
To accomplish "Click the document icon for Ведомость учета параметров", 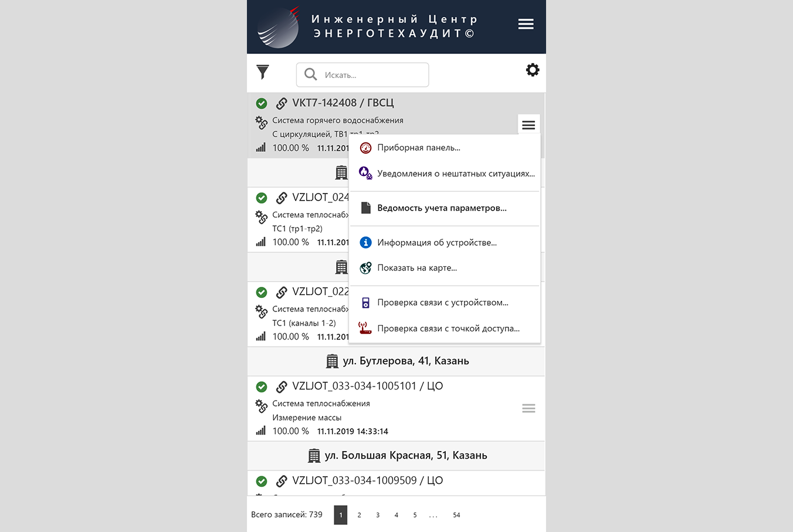I will click(365, 208).
